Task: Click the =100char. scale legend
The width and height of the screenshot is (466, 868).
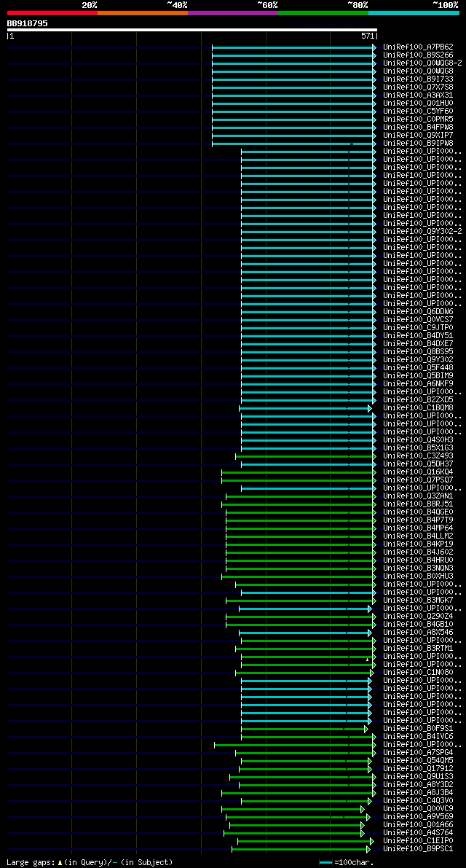Action: click(x=347, y=862)
